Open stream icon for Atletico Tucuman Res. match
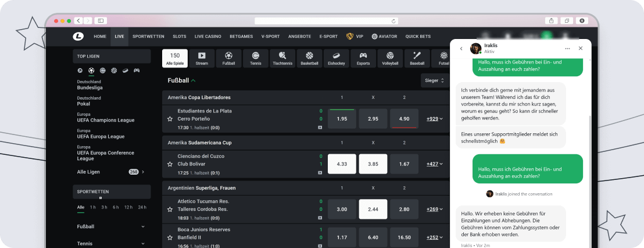The image size is (644, 248). (x=320, y=218)
